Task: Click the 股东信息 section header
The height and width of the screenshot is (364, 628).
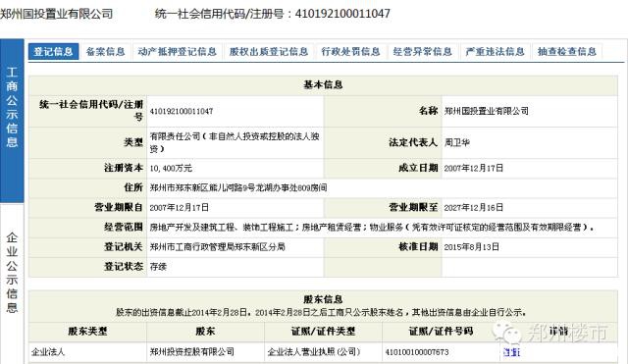Action: coord(323,299)
